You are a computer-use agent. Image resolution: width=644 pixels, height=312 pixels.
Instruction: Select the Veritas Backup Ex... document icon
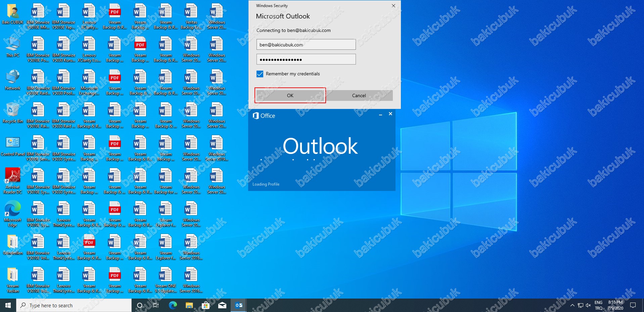click(191, 17)
